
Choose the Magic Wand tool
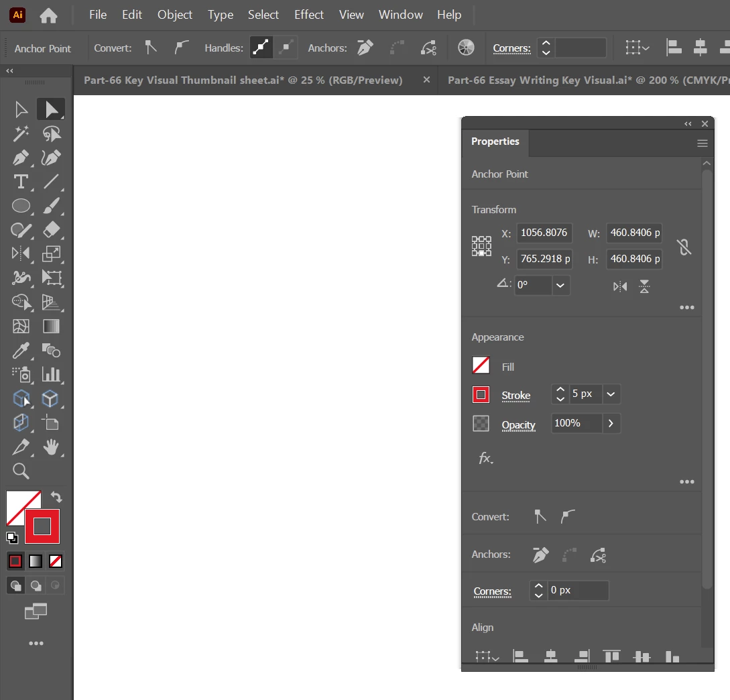21,133
